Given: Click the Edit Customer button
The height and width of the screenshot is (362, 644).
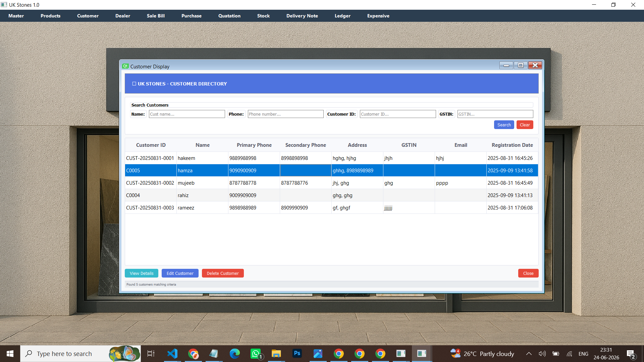Looking at the screenshot, I should click(x=180, y=273).
